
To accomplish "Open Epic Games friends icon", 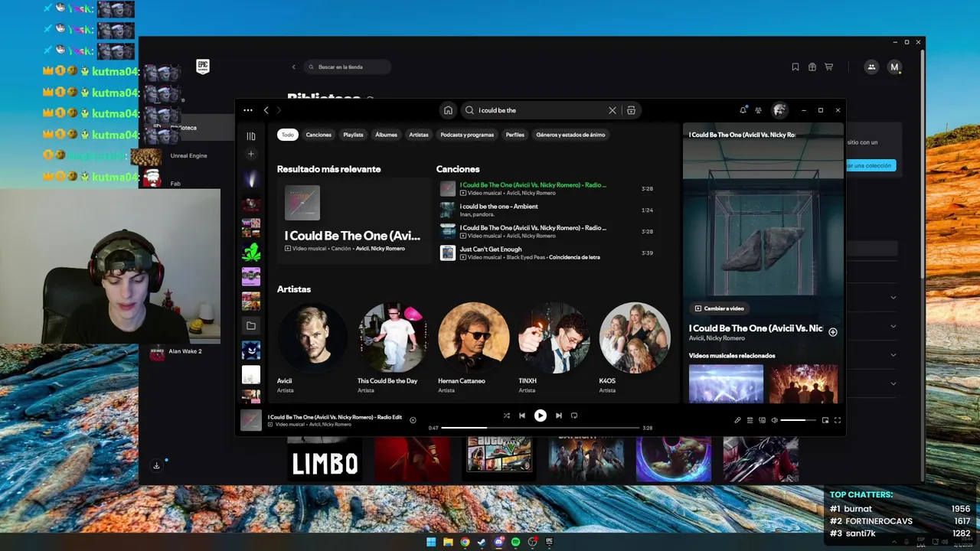I will click(871, 67).
